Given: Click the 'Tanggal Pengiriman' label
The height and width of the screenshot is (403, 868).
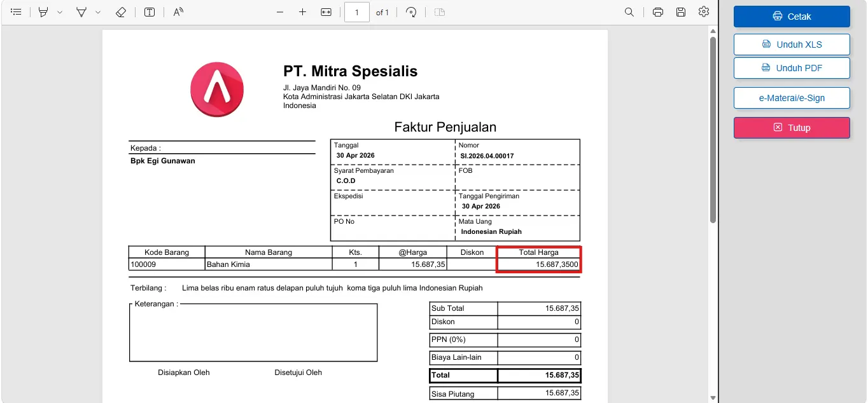Looking at the screenshot, I should tap(489, 196).
